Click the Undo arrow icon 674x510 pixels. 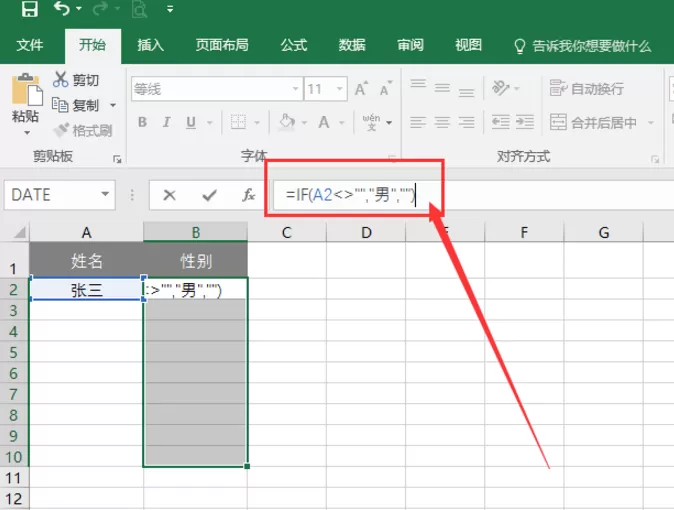pyautogui.click(x=61, y=8)
